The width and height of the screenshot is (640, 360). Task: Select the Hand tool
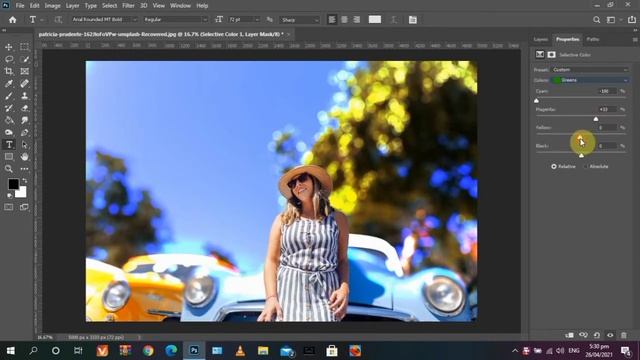pyautogui.click(x=24, y=157)
